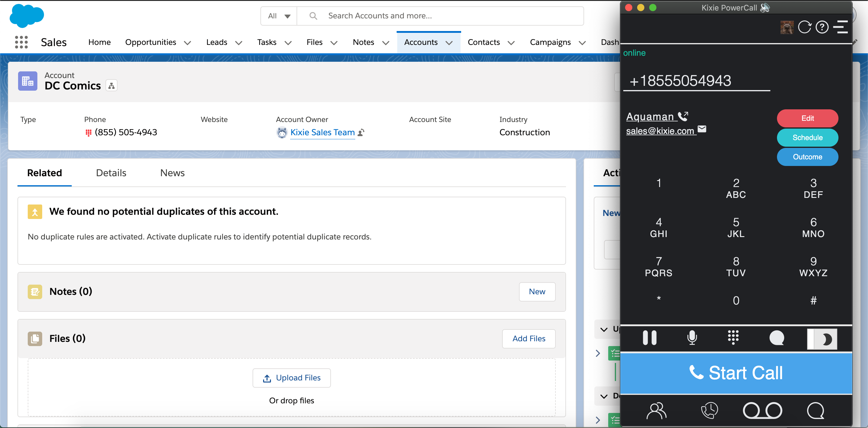Image resolution: width=868 pixels, height=428 pixels.
Task: Open the Kixie Sales Team owner link
Action: point(322,132)
